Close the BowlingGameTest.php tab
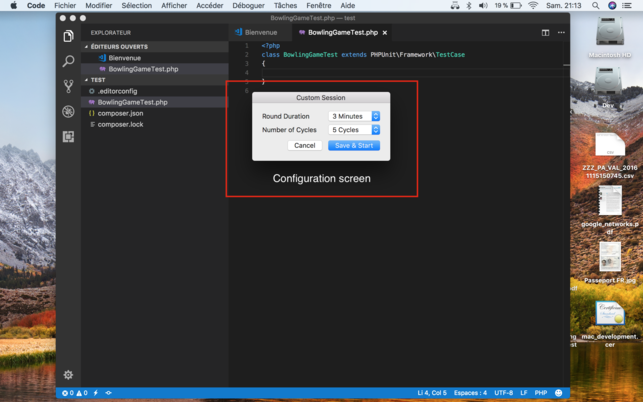This screenshot has height=402, width=643. click(385, 33)
